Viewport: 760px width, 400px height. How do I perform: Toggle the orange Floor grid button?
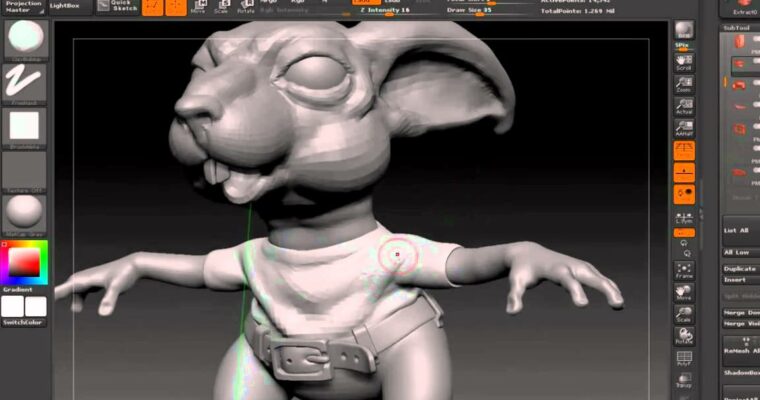[684, 173]
